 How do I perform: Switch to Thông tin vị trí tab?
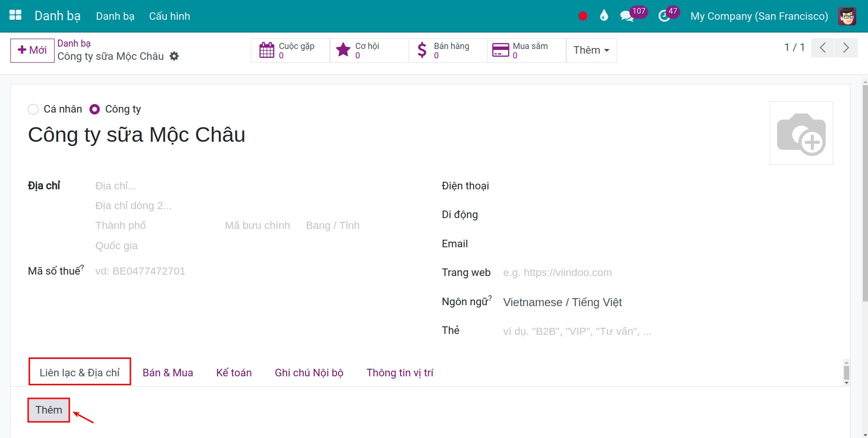point(400,373)
